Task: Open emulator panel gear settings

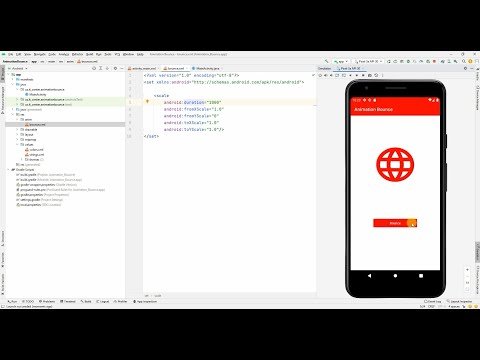Action: 465,68
